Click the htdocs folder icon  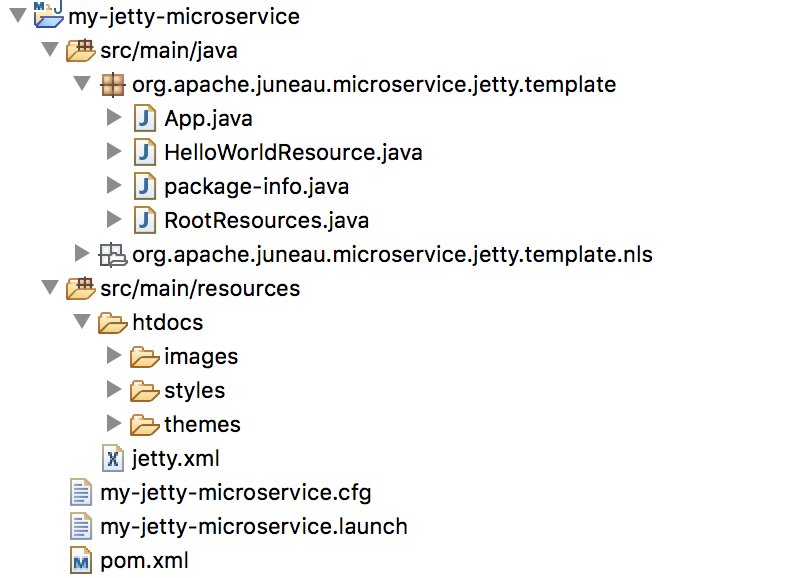point(111,322)
